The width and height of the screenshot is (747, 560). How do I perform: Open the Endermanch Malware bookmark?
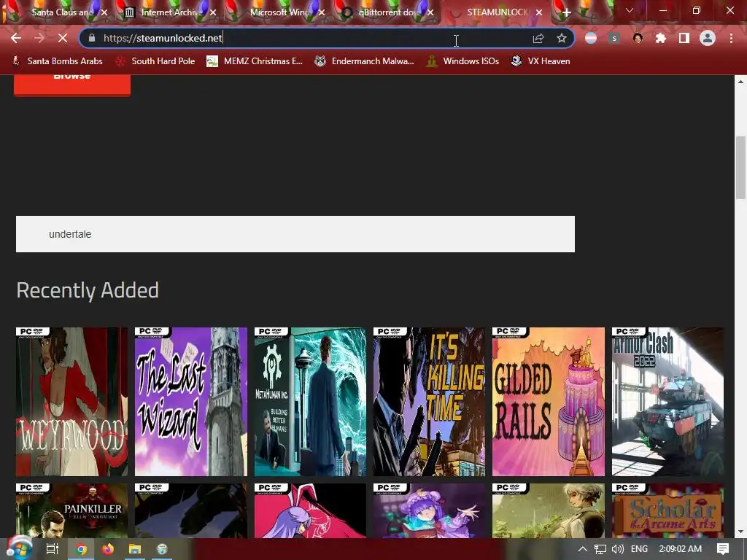pyautogui.click(x=365, y=61)
